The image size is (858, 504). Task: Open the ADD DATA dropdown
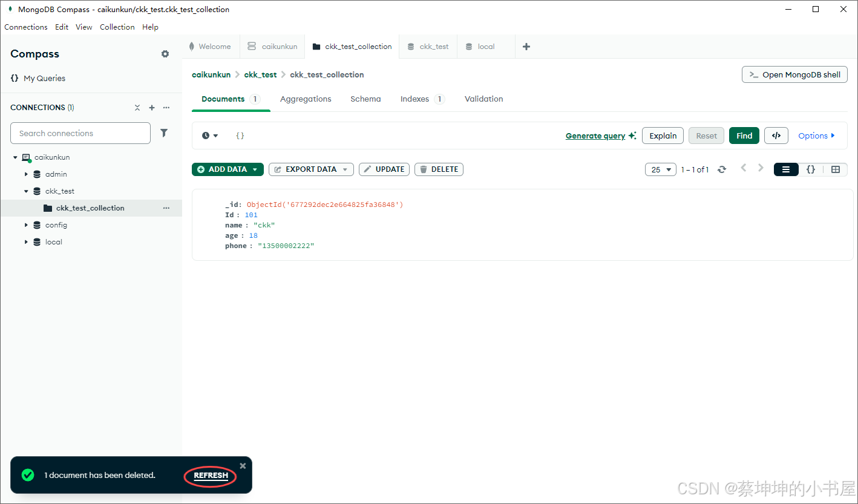click(228, 169)
